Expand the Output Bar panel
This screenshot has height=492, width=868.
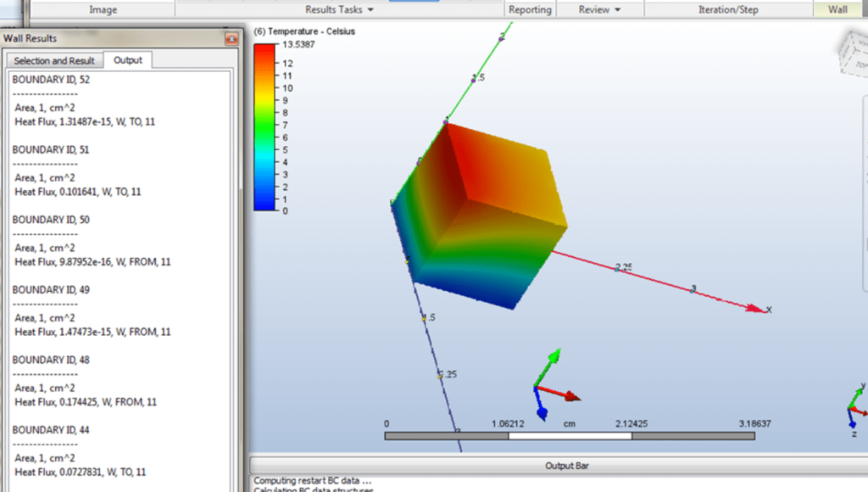click(x=566, y=465)
